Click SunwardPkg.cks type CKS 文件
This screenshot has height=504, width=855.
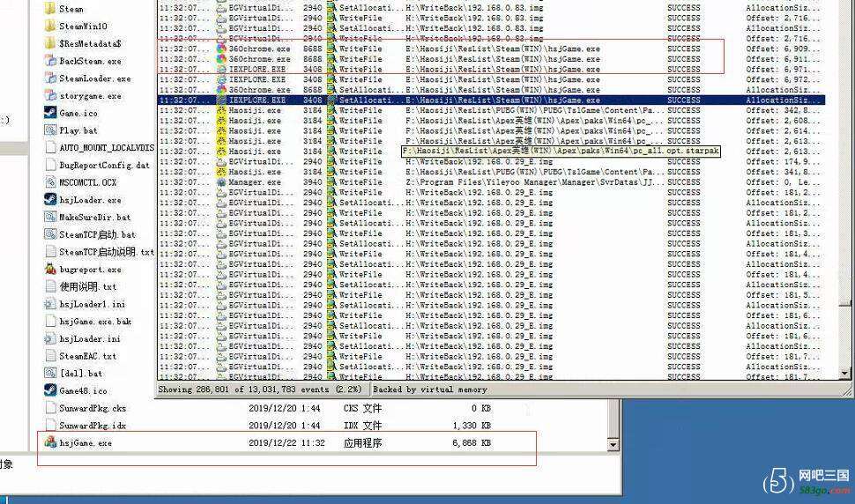click(362, 408)
